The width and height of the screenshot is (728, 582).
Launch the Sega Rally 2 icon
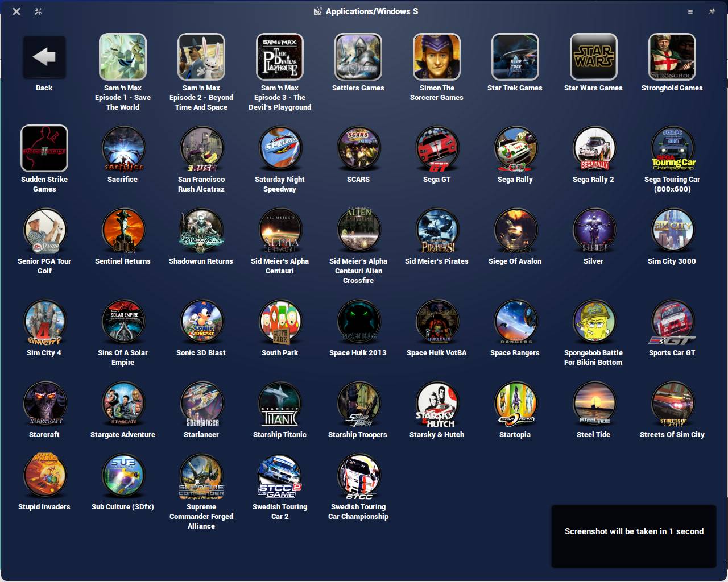tap(594, 148)
